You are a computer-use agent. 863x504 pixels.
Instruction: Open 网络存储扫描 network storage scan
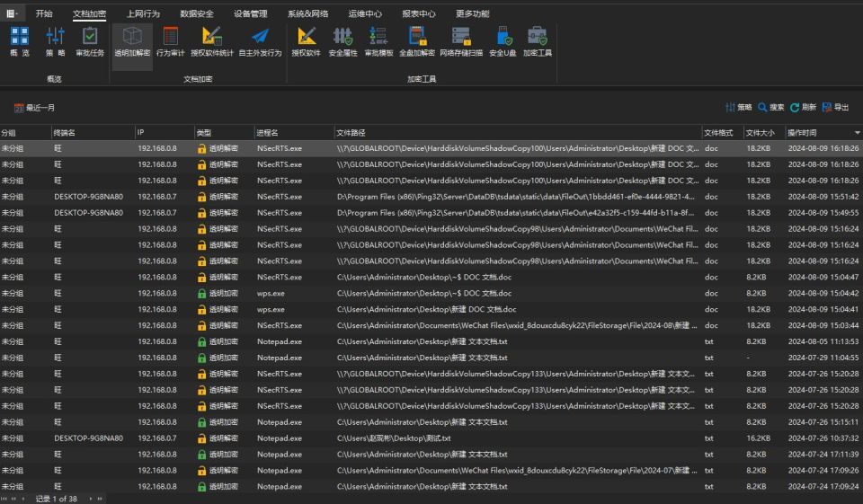click(x=460, y=42)
